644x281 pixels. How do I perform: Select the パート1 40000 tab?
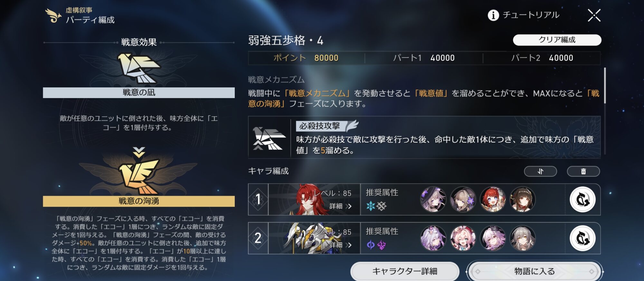424,58
